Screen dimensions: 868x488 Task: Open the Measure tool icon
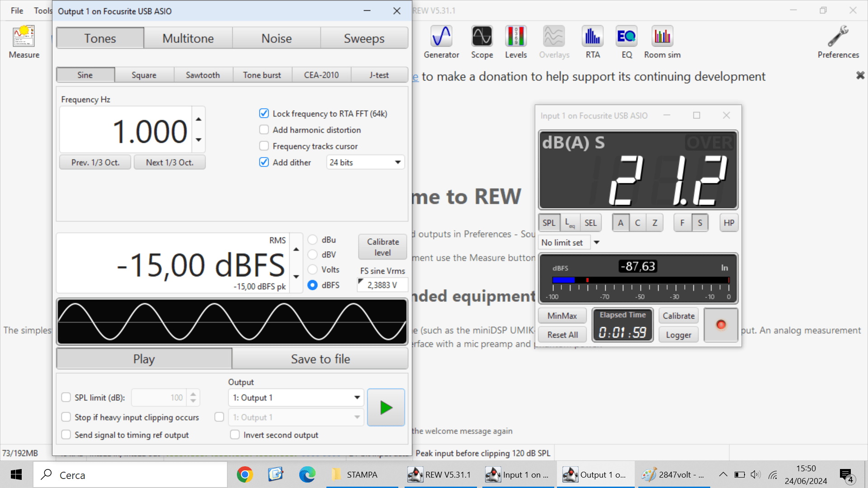24,42
